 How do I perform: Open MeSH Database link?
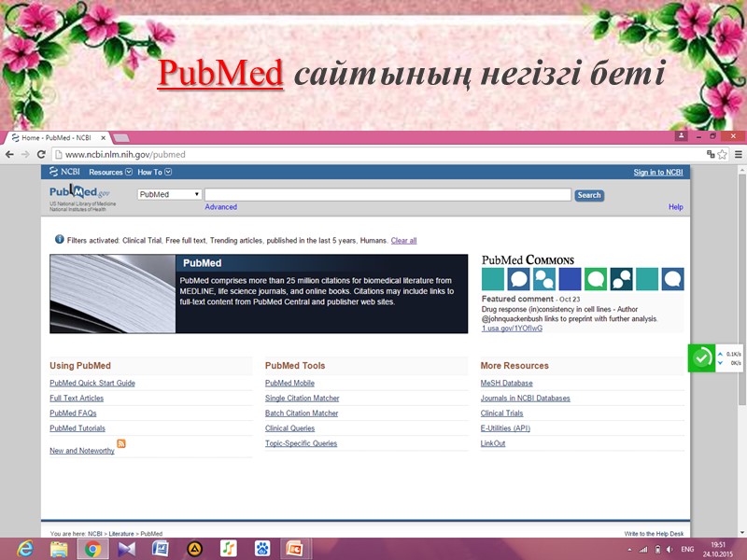[506, 383]
